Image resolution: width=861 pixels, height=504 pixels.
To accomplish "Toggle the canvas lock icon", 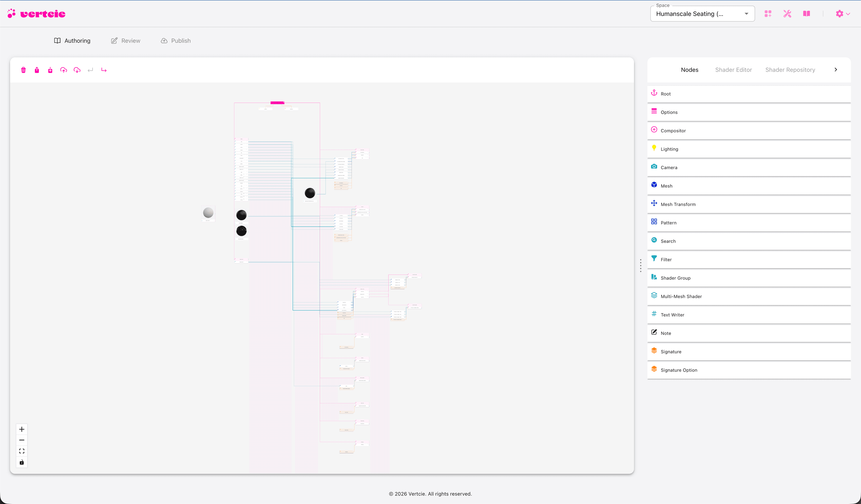I will point(22,462).
